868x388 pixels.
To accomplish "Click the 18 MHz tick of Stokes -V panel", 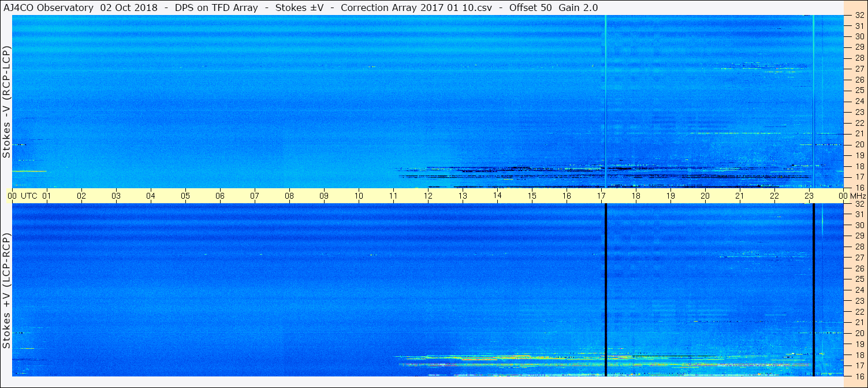I will click(x=859, y=166).
